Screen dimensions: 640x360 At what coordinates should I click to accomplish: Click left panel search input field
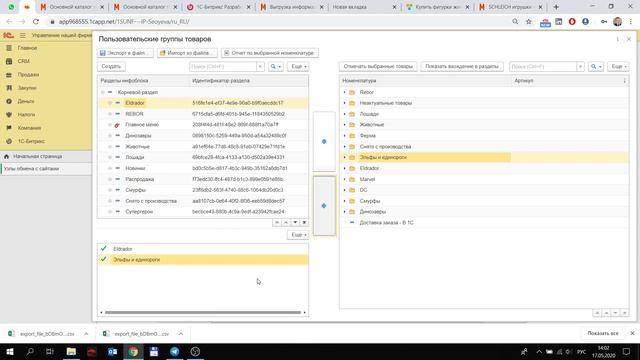coord(223,67)
